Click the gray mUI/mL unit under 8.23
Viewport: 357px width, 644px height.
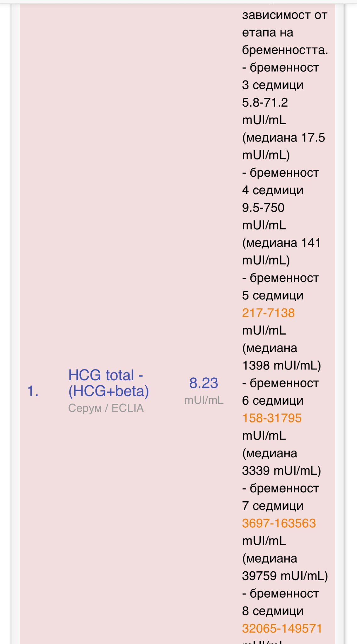(x=204, y=400)
